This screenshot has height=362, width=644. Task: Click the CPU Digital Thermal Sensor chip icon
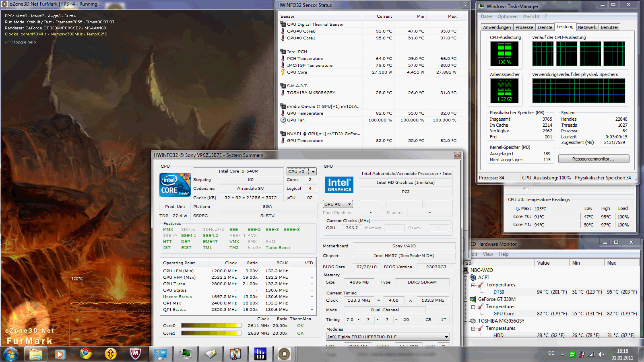[283, 24]
